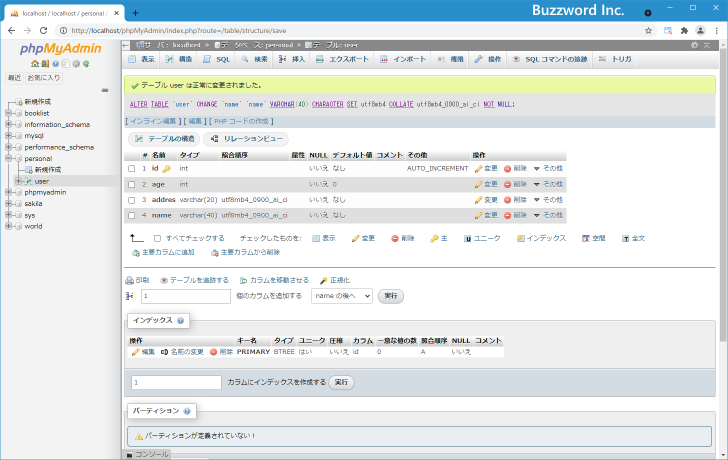The height and width of the screenshot is (460, 728).
Task: Open browser extensions puzzle icon
Action: pos(684,31)
